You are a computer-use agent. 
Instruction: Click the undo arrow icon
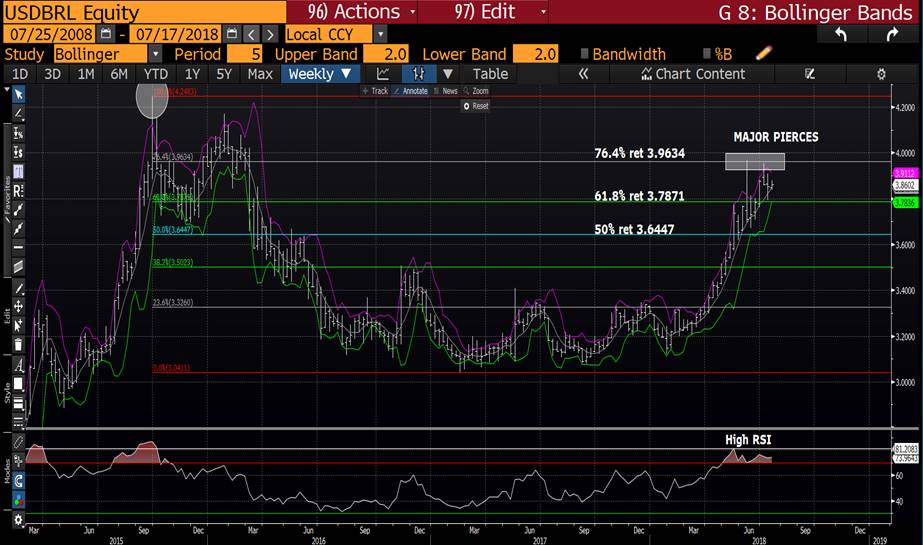point(841,34)
